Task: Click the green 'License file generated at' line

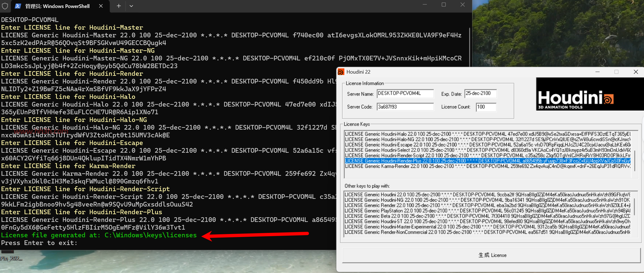Action: pyautogui.click(x=99, y=235)
